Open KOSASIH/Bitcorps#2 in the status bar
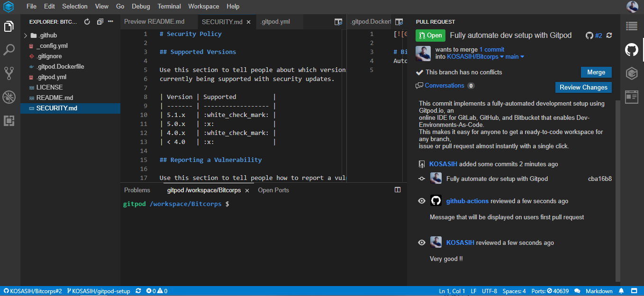 pos(33,291)
